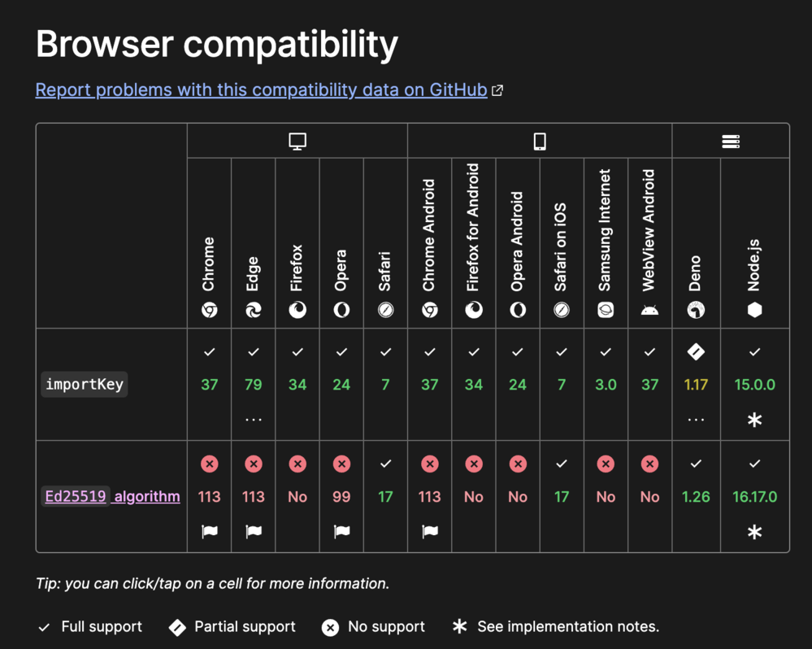Click the Chrome desktop browser logo

tap(210, 310)
